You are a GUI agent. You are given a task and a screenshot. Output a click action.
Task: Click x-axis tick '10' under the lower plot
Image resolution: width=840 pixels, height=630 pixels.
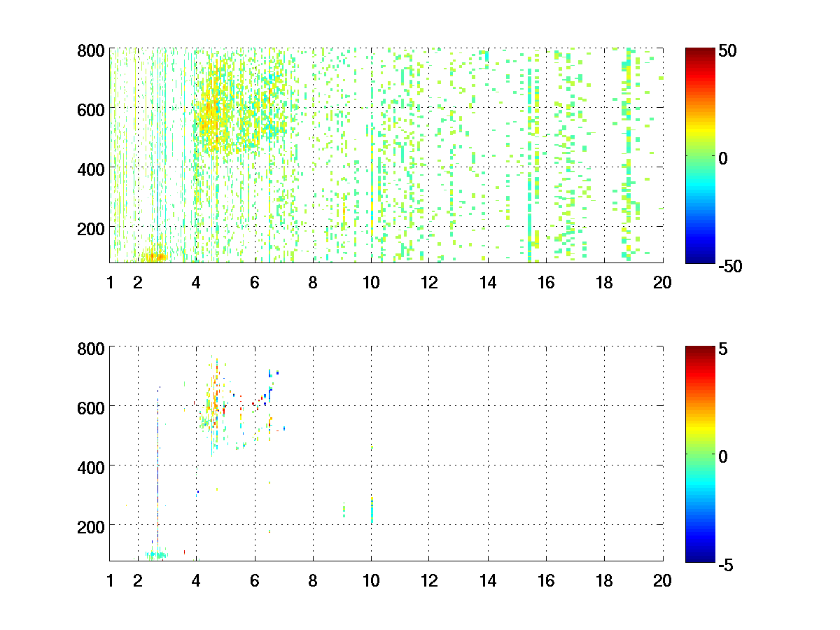point(371,580)
